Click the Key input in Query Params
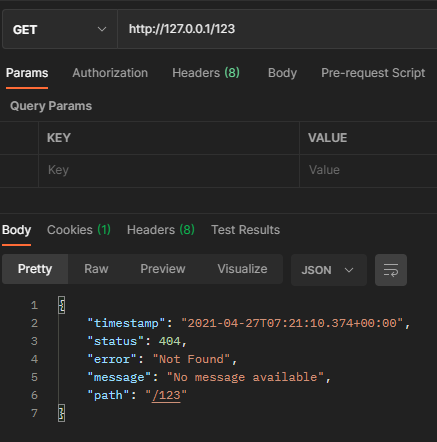 click(x=169, y=170)
